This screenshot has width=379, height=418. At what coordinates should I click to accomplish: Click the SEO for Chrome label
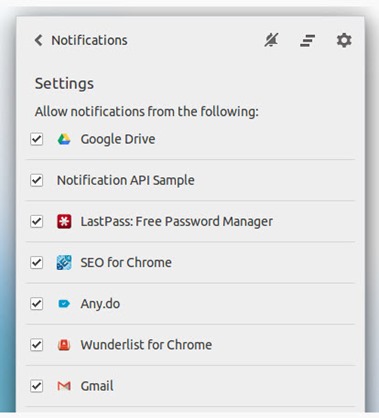(x=126, y=263)
